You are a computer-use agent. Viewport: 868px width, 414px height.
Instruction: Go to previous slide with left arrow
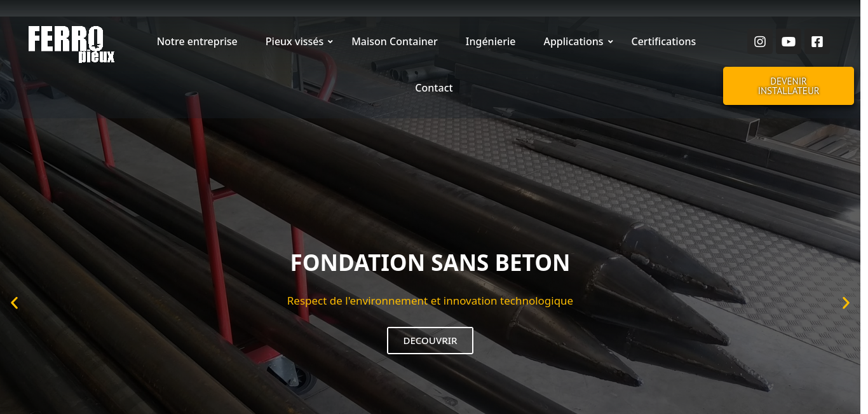click(15, 303)
